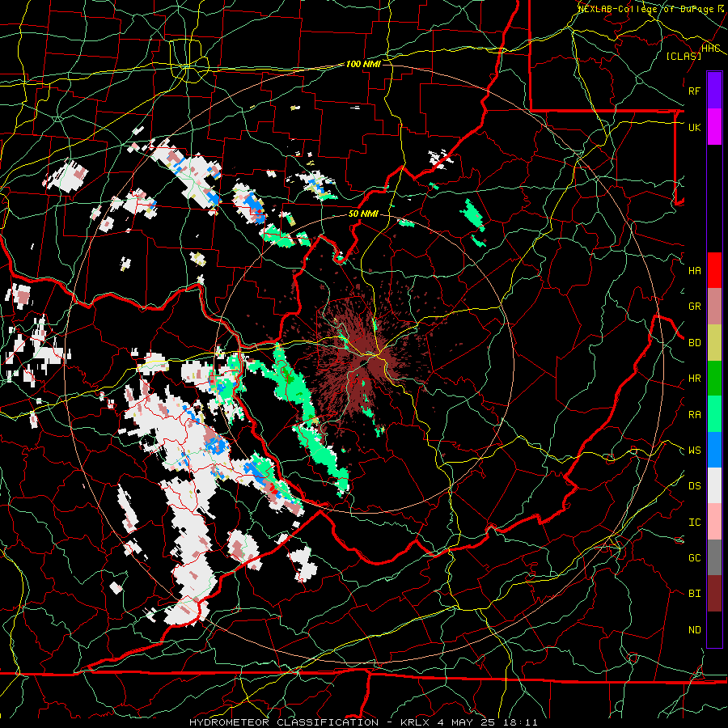Click the light pink IC legend color block
Screen dimensions: 728x728
tap(714, 522)
